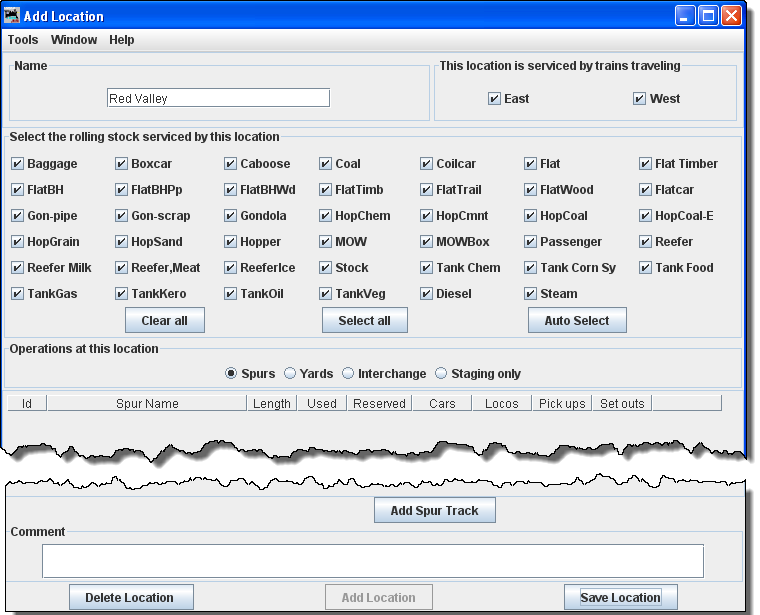
Task: Select the Yards radio button
Action: pos(290,374)
